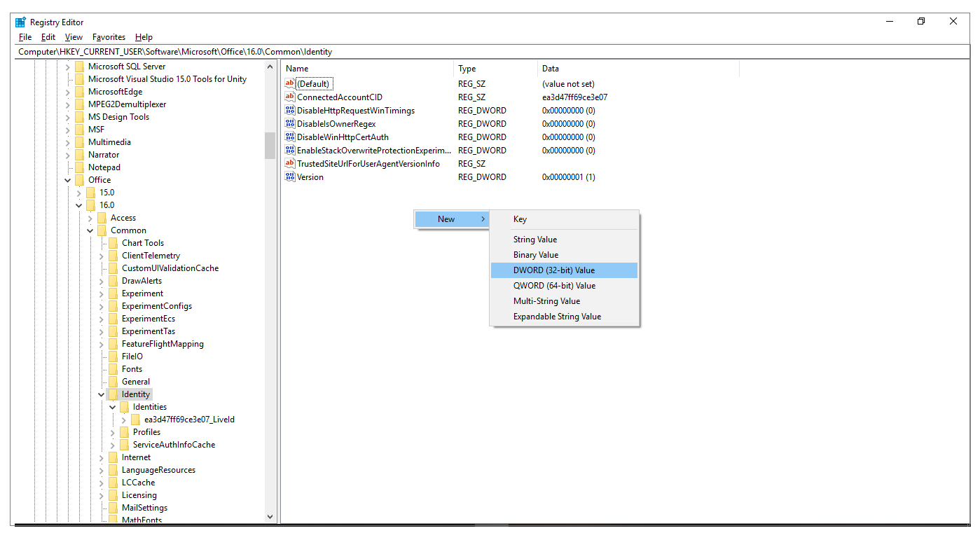Collapse the Identity key
980x533 pixels.
click(102, 394)
